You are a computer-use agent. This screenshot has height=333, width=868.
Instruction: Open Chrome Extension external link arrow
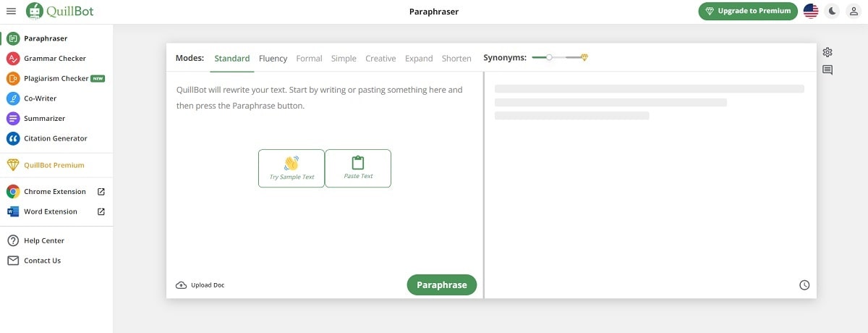coord(101,192)
